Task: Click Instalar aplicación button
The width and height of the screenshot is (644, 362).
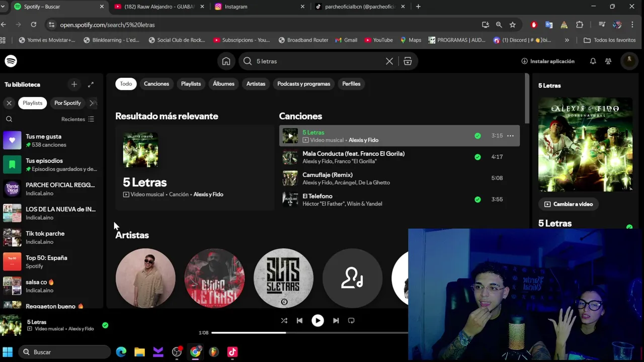Action: click(548, 61)
